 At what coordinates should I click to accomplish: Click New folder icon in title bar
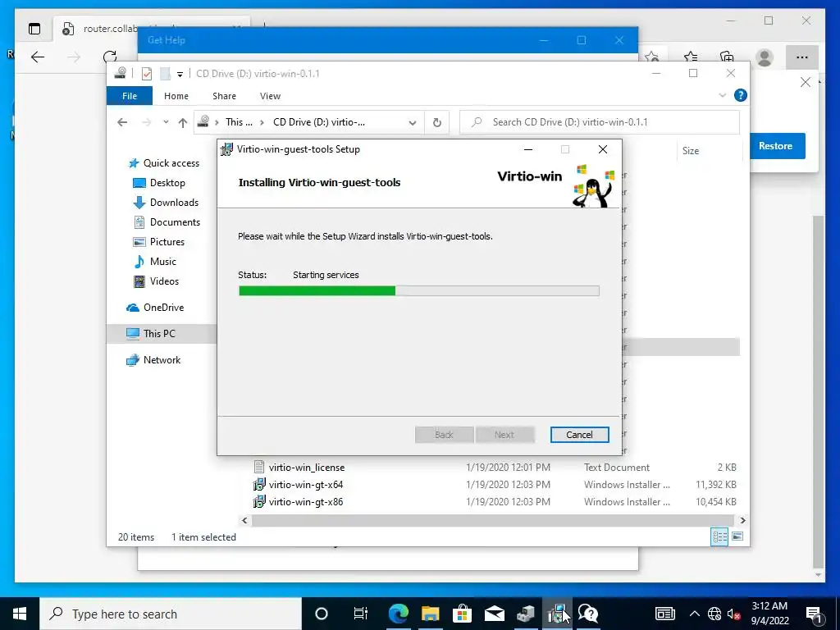[x=165, y=73]
